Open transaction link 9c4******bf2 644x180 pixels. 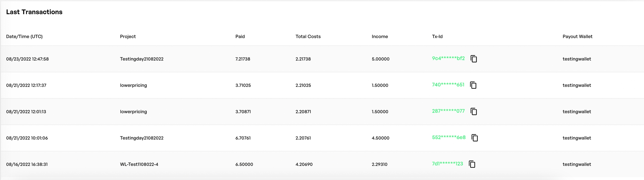(x=448, y=58)
